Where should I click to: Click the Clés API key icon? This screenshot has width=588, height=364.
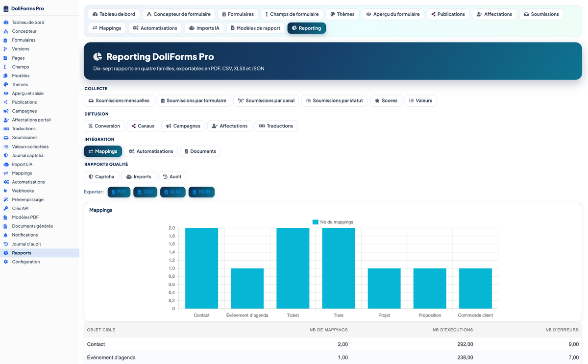[6, 208]
